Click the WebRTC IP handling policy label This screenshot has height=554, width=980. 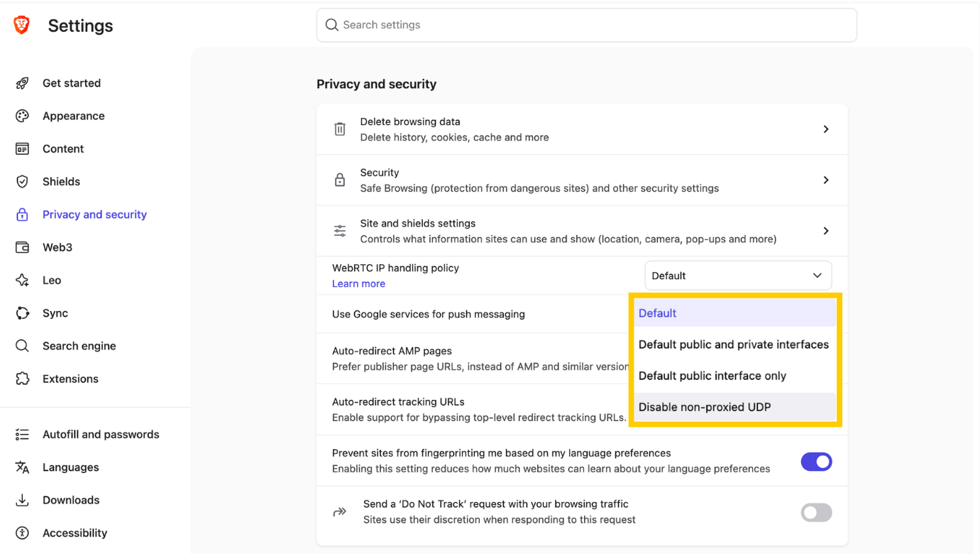395,268
